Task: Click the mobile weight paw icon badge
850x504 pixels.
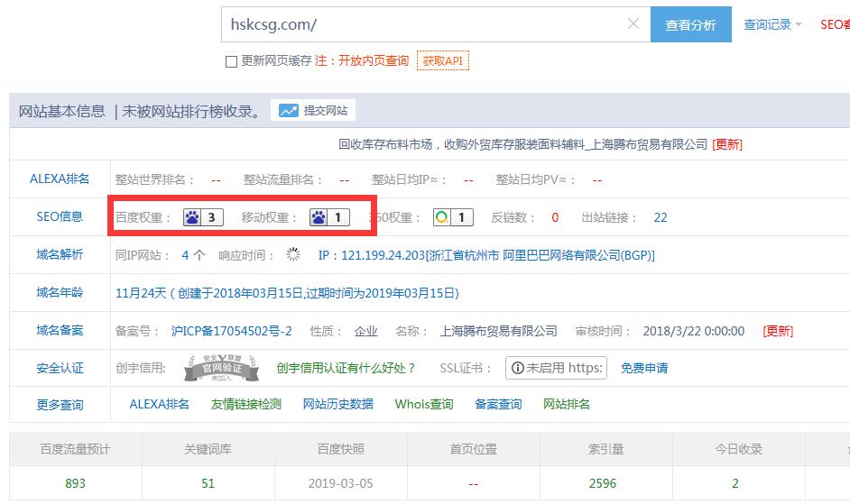Action: [329, 217]
